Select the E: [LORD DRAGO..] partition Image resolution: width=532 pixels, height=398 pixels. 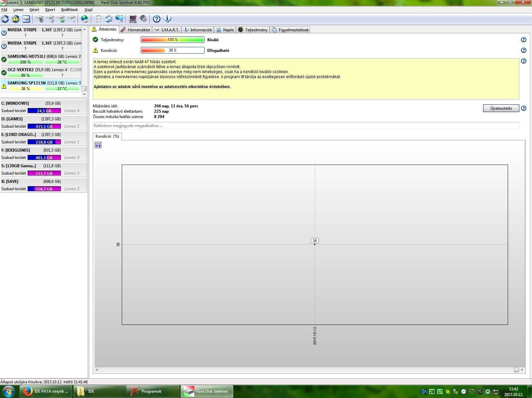click(x=44, y=138)
